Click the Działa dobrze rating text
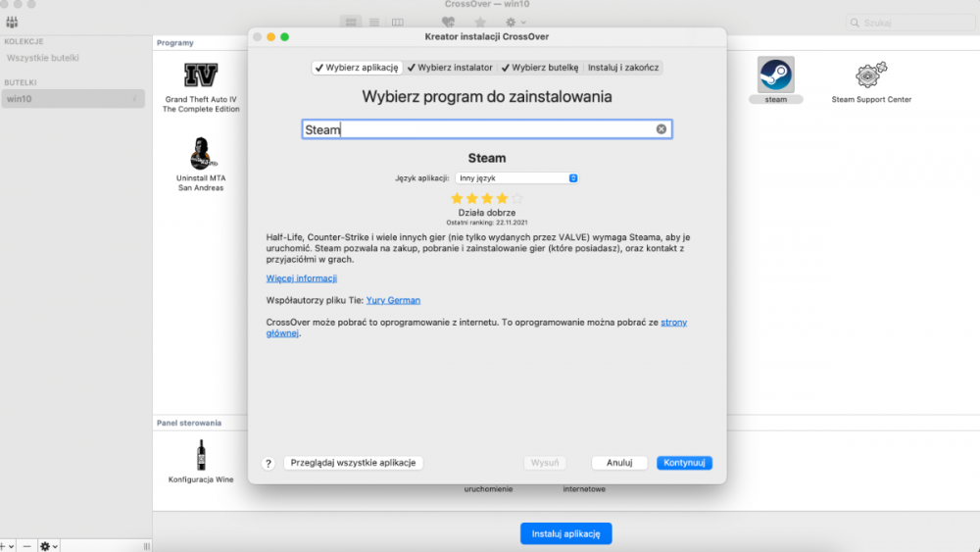The width and height of the screenshot is (980, 552). point(487,213)
